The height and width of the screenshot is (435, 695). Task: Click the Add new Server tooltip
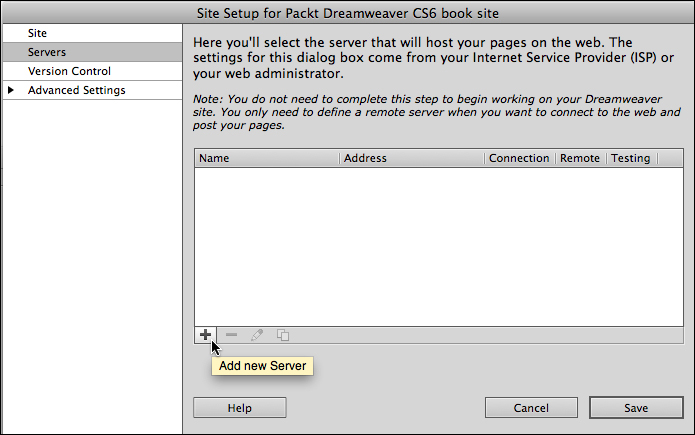point(263,366)
